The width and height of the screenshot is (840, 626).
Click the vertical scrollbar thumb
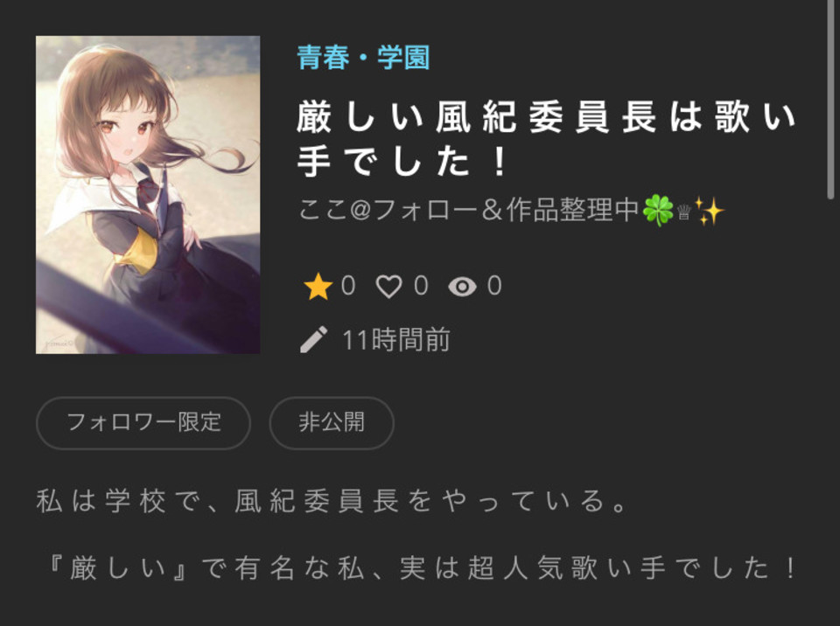831,100
